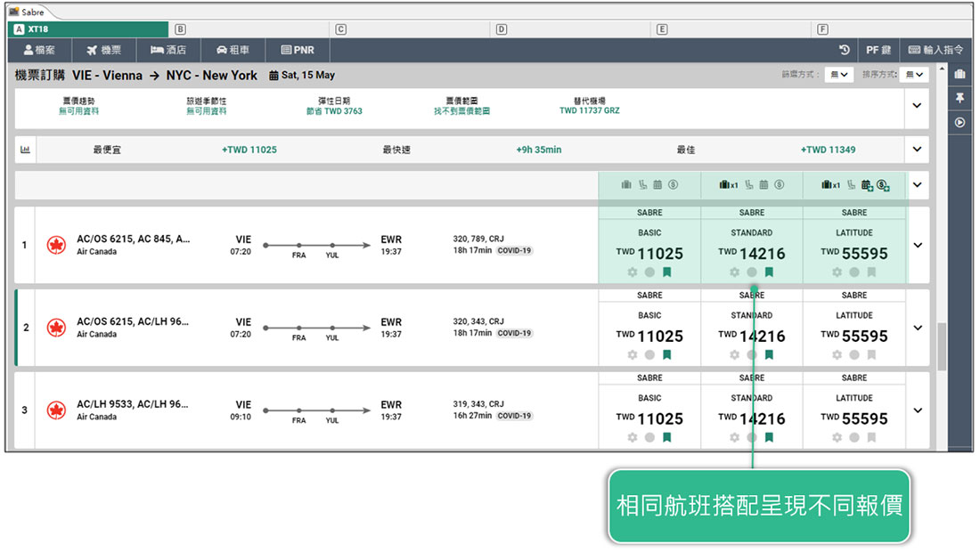
Task: Expand the 最便宜 / 最快速 summary row
Action: tap(917, 150)
